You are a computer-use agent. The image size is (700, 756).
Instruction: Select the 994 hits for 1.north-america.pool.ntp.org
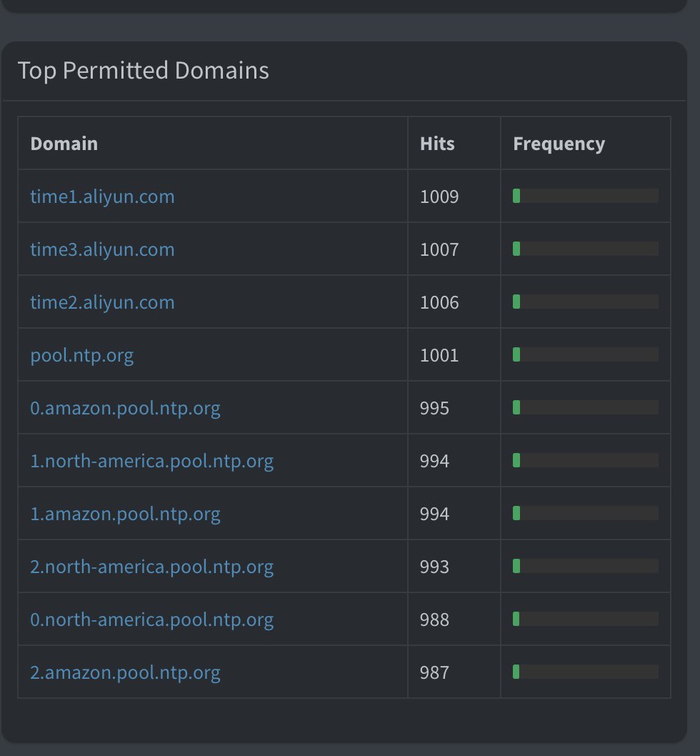(x=434, y=462)
